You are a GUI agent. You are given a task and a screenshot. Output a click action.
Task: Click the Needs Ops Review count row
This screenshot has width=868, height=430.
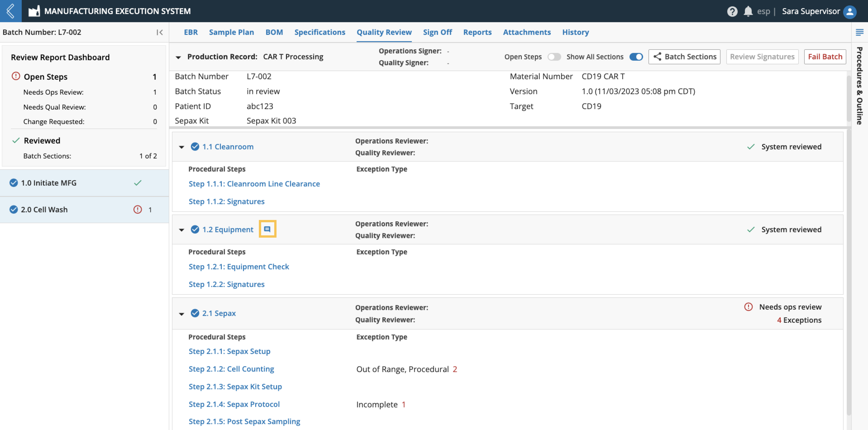coord(90,92)
